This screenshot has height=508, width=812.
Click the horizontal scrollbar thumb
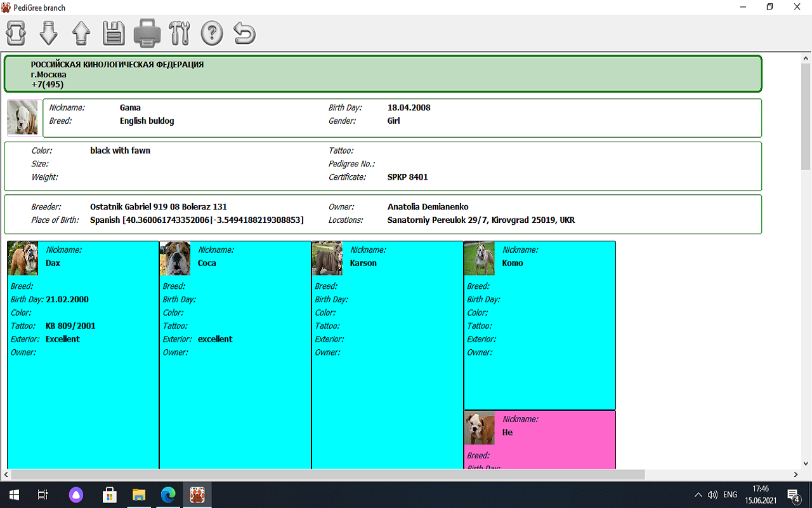tap(329, 474)
